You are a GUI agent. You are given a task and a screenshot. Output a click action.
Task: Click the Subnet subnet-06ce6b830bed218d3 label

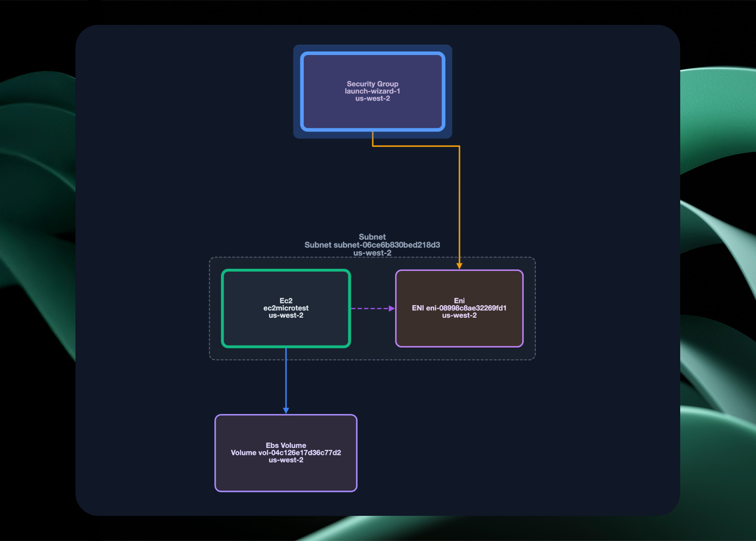point(372,244)
